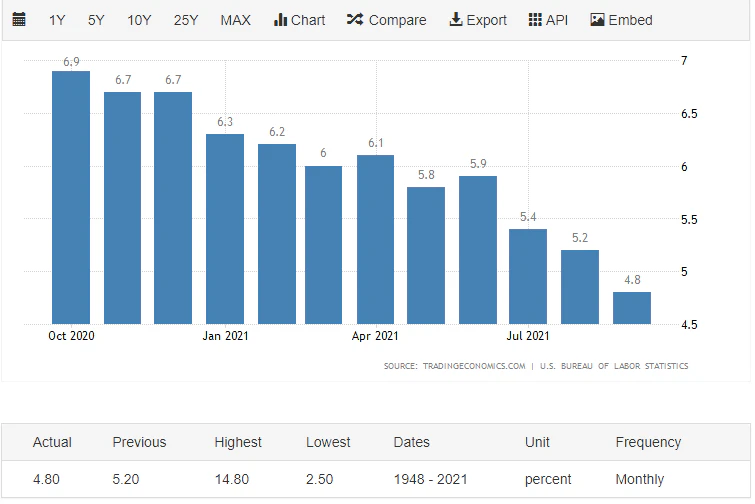This screenshot has width=755, height=504.
Task: Click the U.S. Bureau of Labor Statistics text
Action: (614, 366)
